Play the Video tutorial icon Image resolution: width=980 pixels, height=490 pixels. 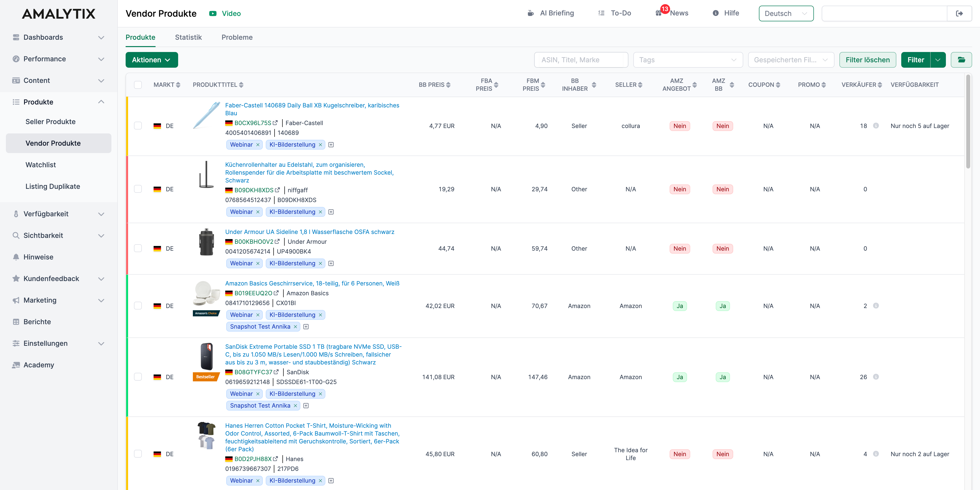point(213,13)
